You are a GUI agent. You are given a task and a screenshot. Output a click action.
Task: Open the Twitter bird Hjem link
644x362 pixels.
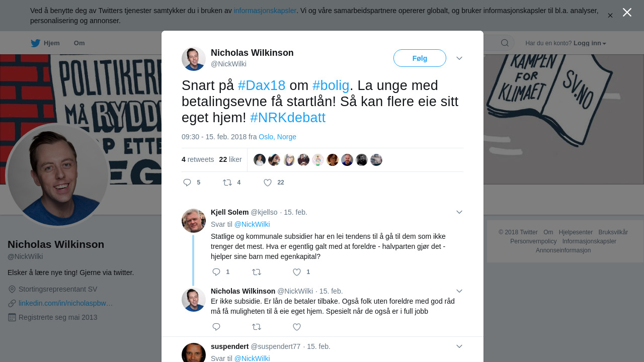pos(45,43)
